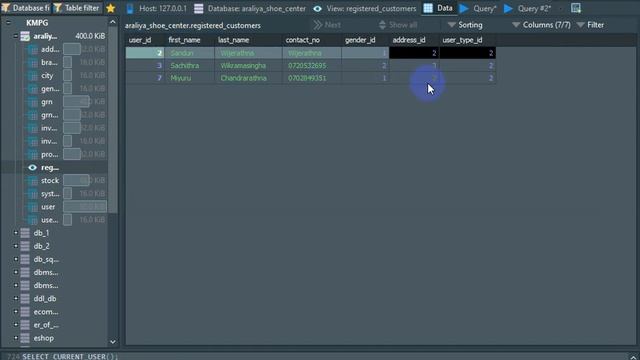
Task: Collapse the KMPG session node
Action: pyautogui.click(x=8, y=22)
